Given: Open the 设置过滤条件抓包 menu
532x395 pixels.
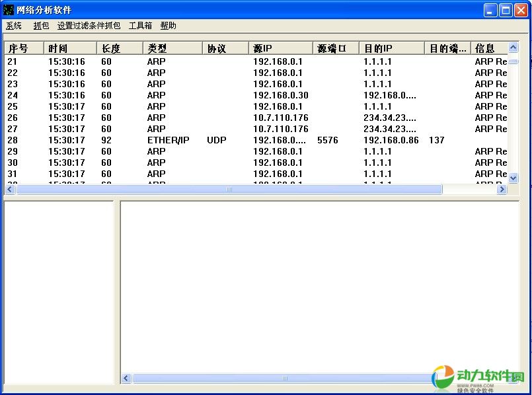Looking at the screenshot, I should 89,26.
